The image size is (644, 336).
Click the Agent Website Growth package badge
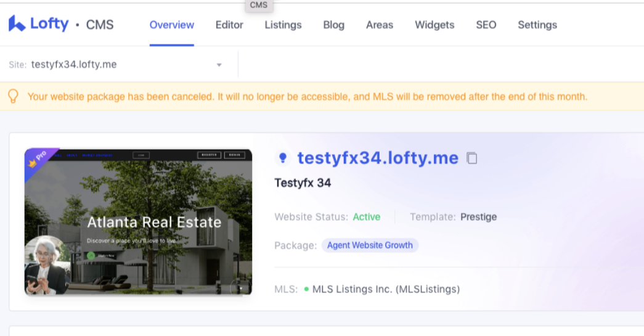coord(370,245)
